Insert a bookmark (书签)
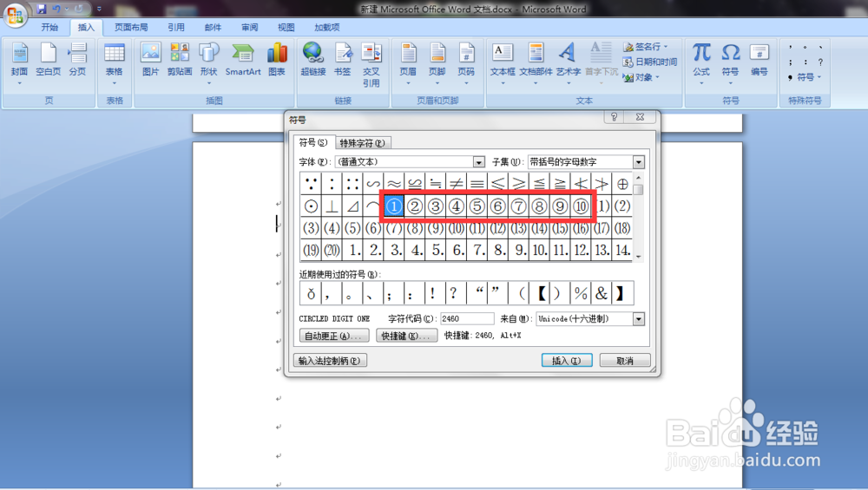The width and height of the screenshot is (868, 490). 343,60
